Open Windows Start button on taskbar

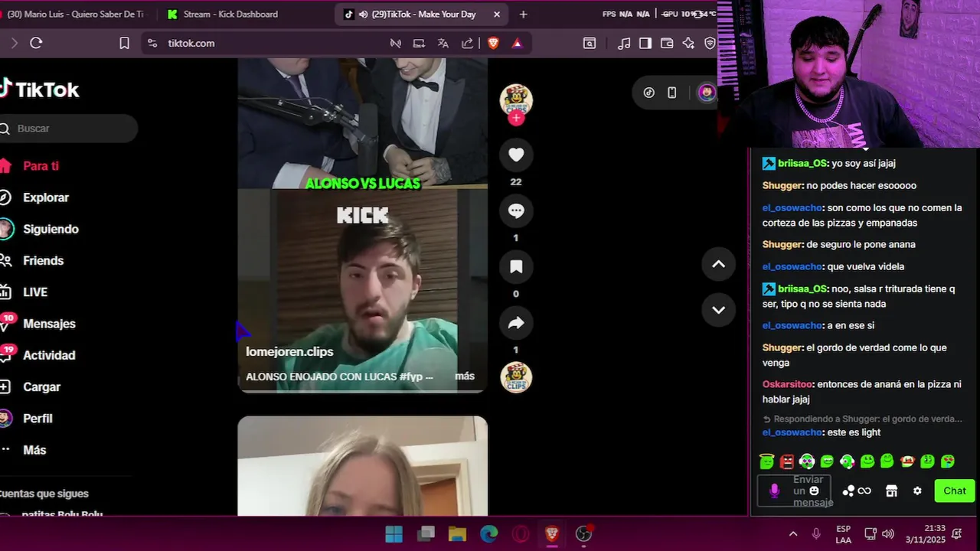[x=394, y=533]
